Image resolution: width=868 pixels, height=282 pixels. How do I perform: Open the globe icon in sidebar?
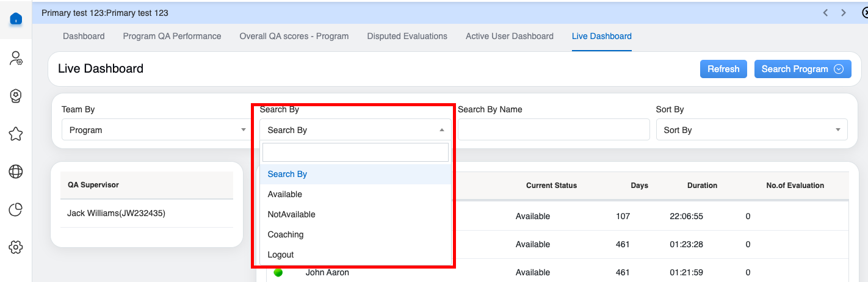tap(16, 172)
